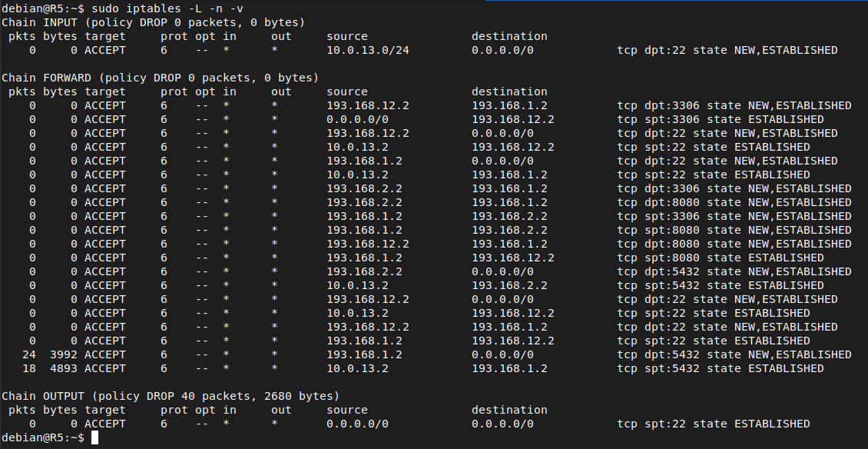The height and width of the screenshot is (449, 868).
Task: Click "tcp spt:5432 state ESTABLISHED" for destination 193.168.2.2
Action: click(x=721, y=285)
